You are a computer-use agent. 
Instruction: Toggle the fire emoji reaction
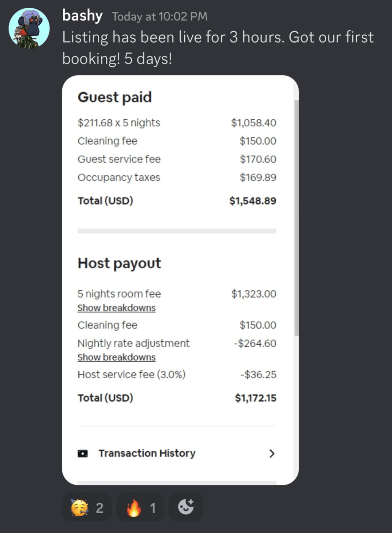click(140, 507)
